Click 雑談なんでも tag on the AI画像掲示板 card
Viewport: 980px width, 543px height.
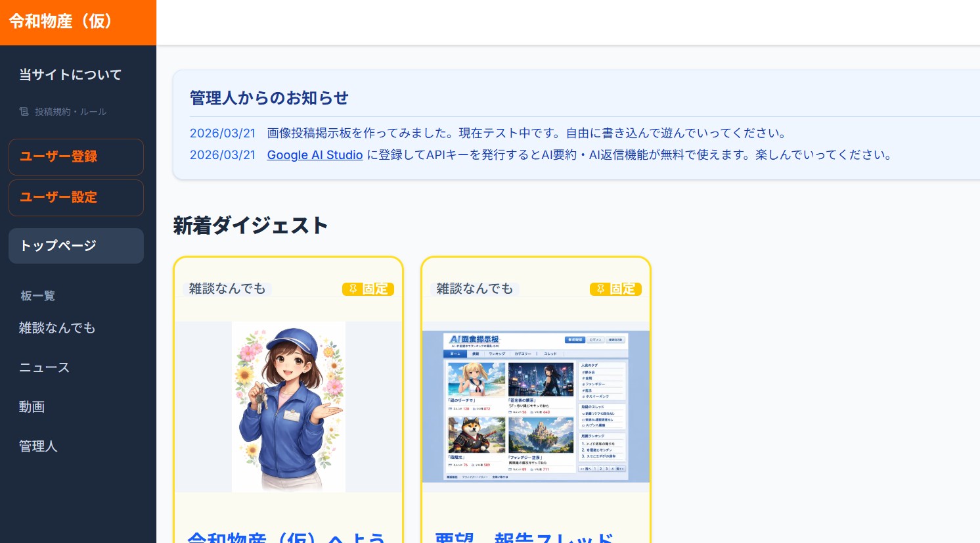(475, 289)
